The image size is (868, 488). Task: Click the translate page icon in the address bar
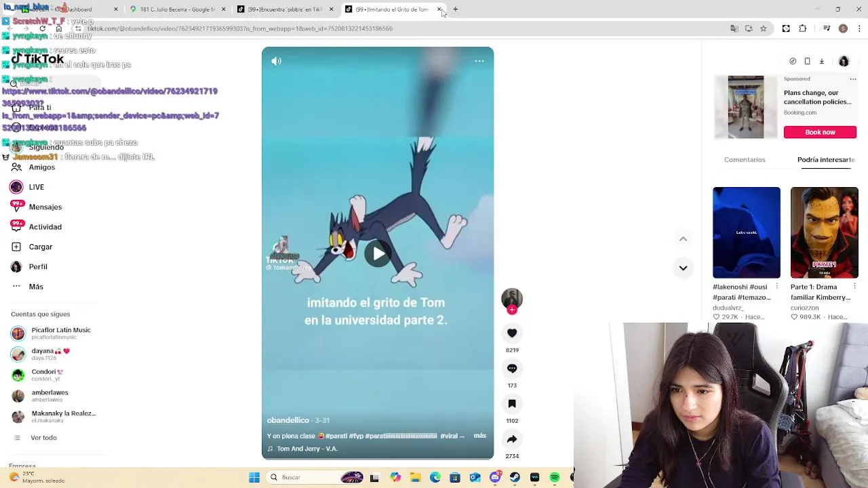coord(734,28)
